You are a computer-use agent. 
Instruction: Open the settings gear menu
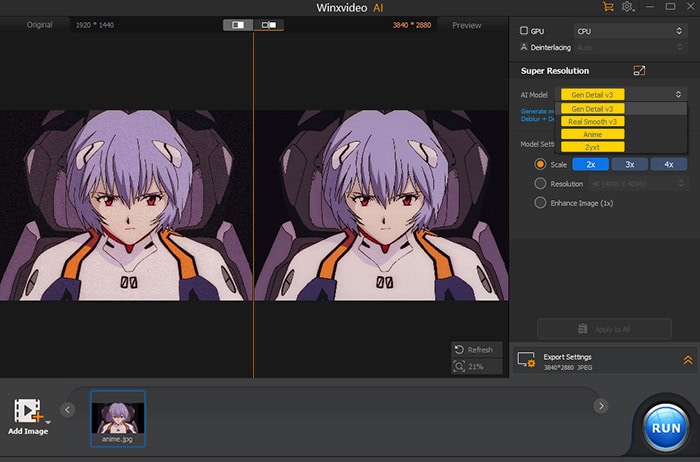[x=628, y=7]
